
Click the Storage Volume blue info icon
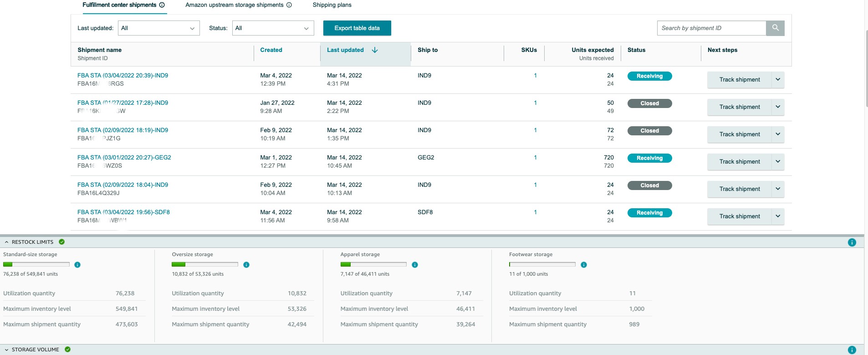pos(852,350)
